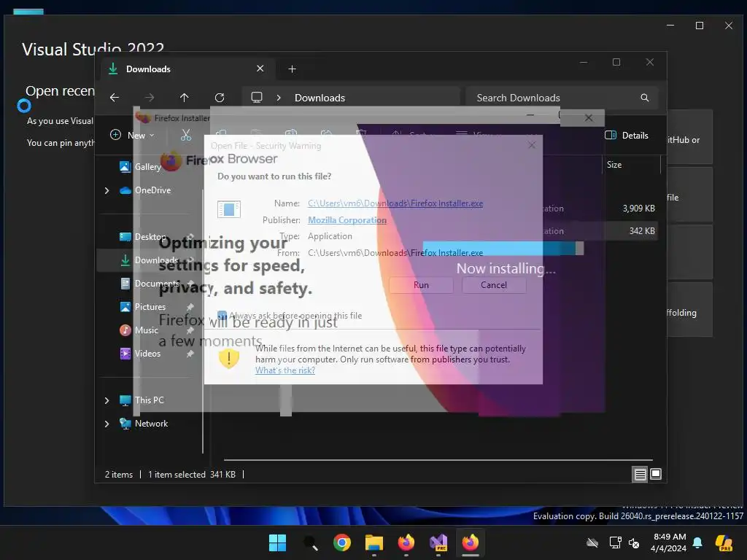Open Downloads in the navigation pane
747x560 pixels.
tap(149, 260)
